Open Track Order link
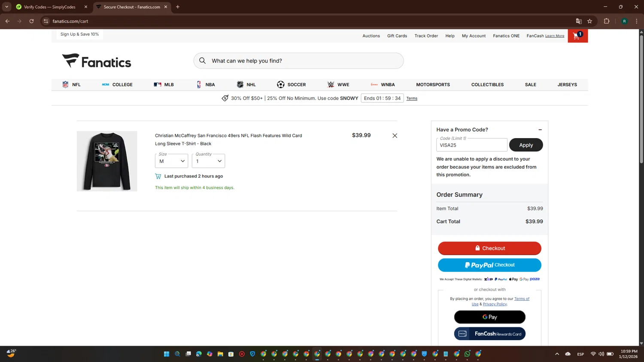 pos(426,36)
